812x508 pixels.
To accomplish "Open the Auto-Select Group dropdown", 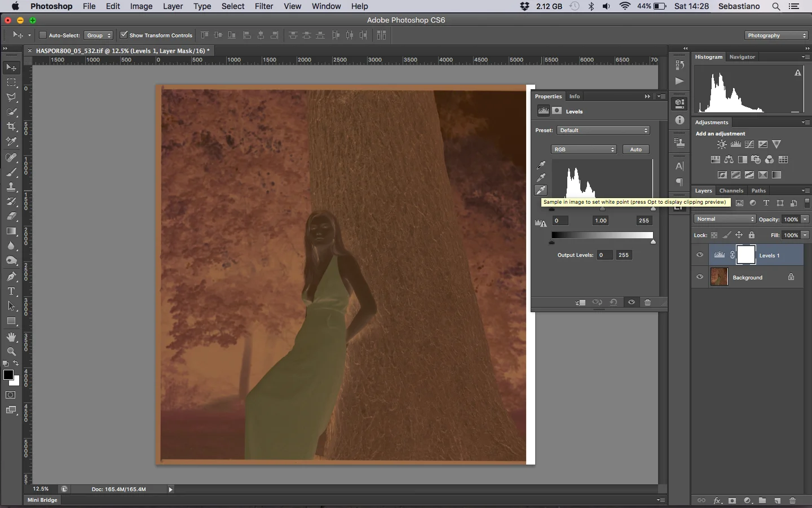I will tap(98, 35).
